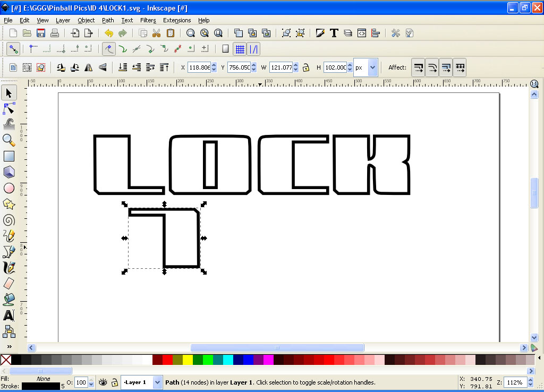
Task: Toggle grid snapping button
Action: point(240,49)
